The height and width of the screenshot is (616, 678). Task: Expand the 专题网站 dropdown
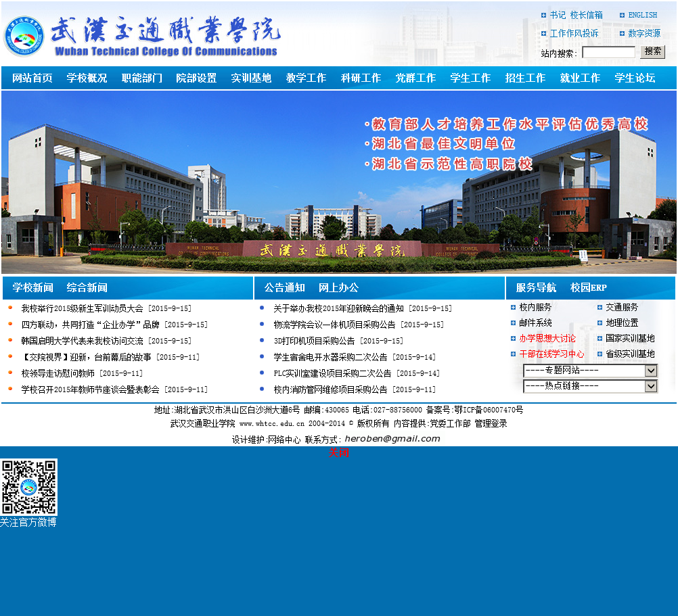click(x=590, y=371)
